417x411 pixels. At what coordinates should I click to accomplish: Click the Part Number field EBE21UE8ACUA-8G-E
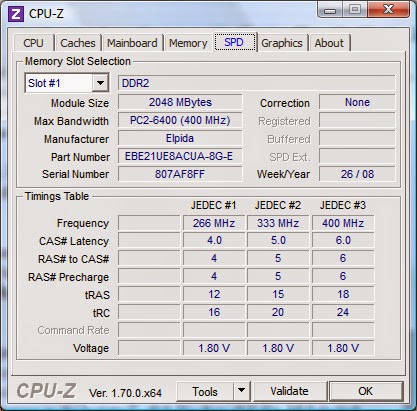click(x=180, y=156)
